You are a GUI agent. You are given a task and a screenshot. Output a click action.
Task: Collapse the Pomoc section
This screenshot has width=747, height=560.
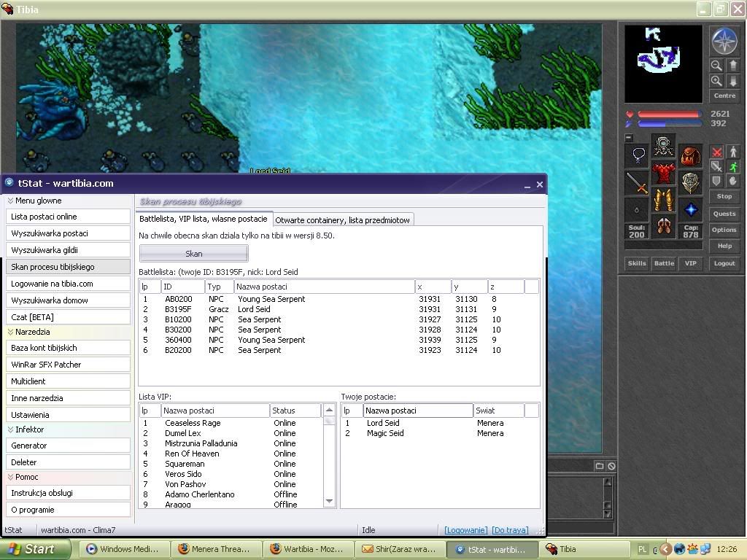10,477
